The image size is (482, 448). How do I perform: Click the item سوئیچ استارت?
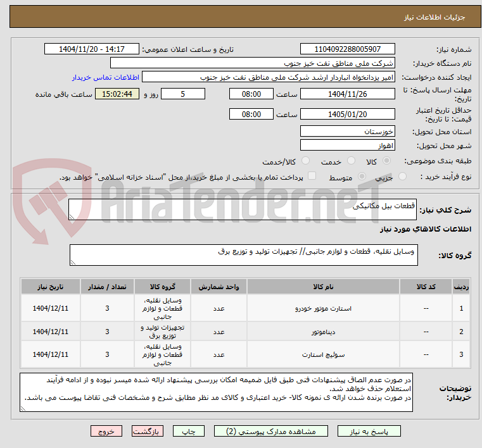click(323, 355)
